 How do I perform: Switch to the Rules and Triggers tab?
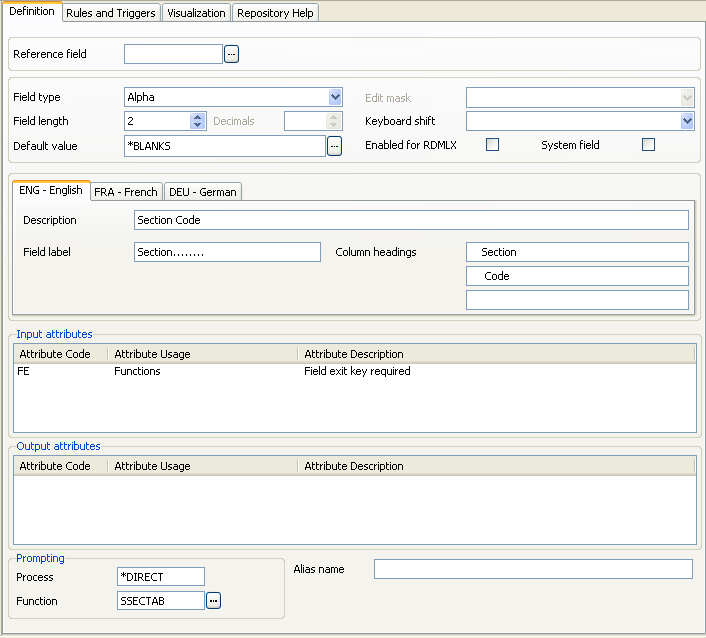110,13
